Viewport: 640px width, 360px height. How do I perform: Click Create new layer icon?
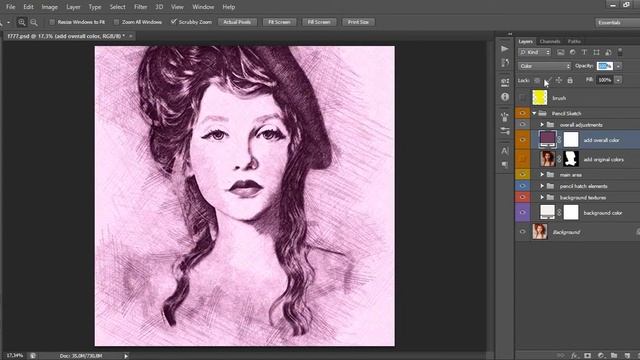(x=627, y=356)
